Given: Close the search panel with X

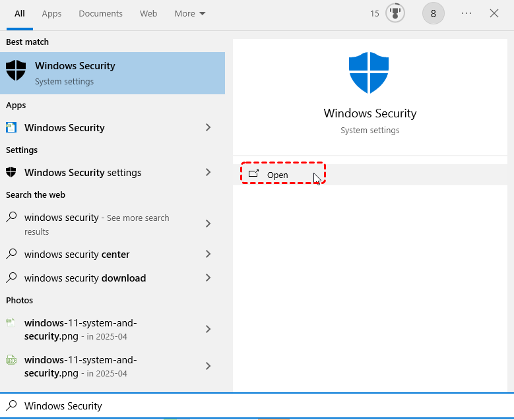Looking at the screenshot, I should [494, 13].
